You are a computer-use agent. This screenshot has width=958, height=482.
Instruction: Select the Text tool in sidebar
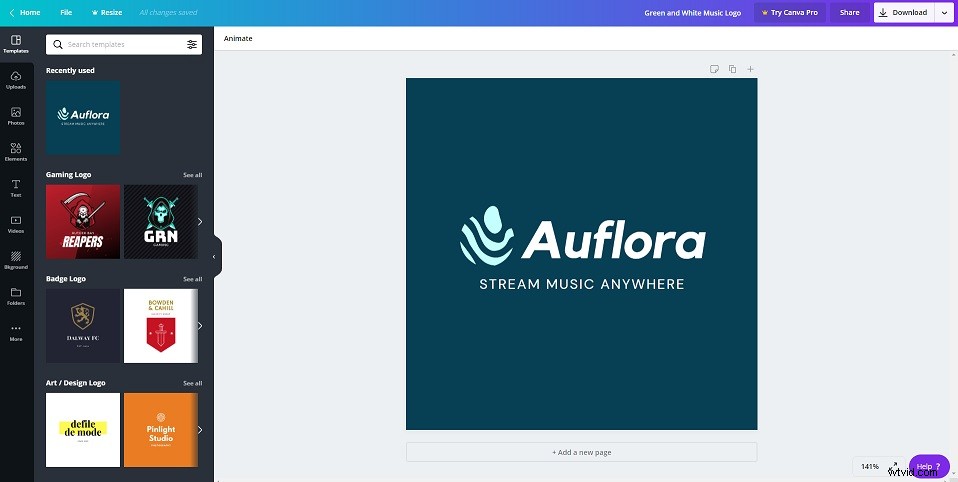tap(16, 188)
